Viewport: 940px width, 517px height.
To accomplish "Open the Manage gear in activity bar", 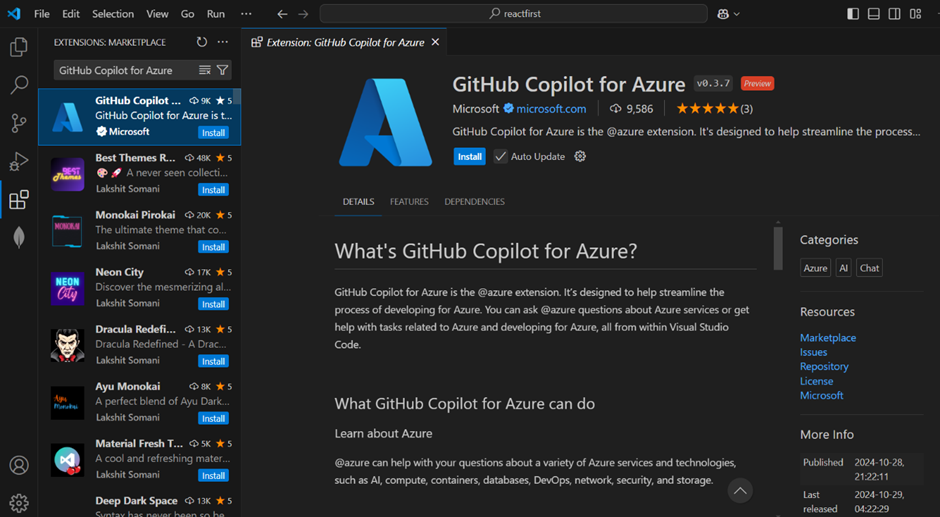I will [19, 503].
